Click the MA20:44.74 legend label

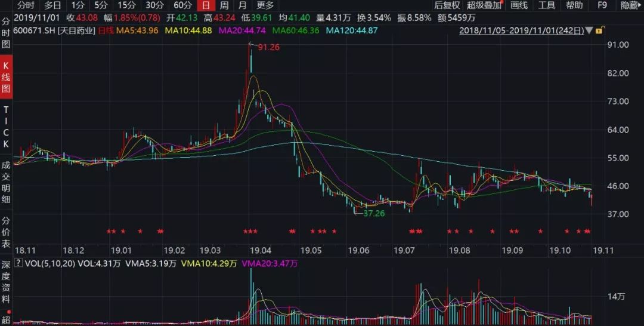click(242, 30)
